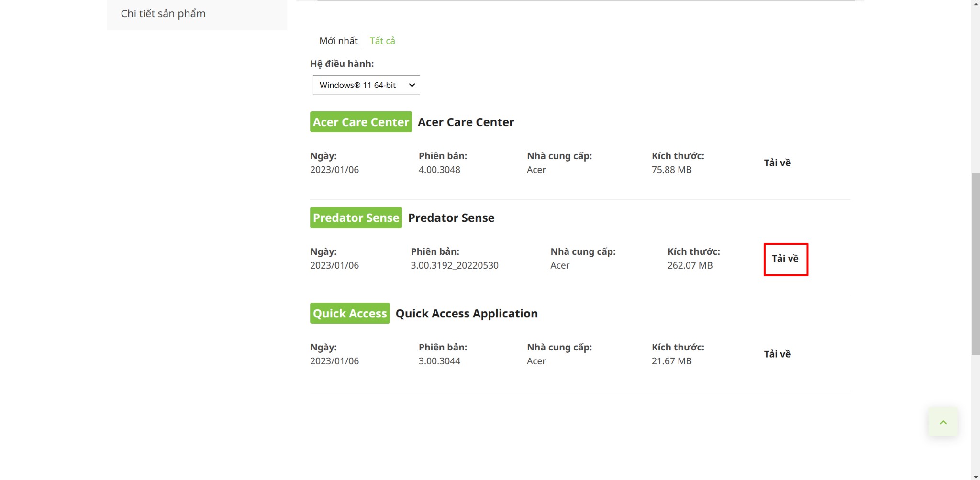Click the vertical scrollbar thumb

pos(975,263)
